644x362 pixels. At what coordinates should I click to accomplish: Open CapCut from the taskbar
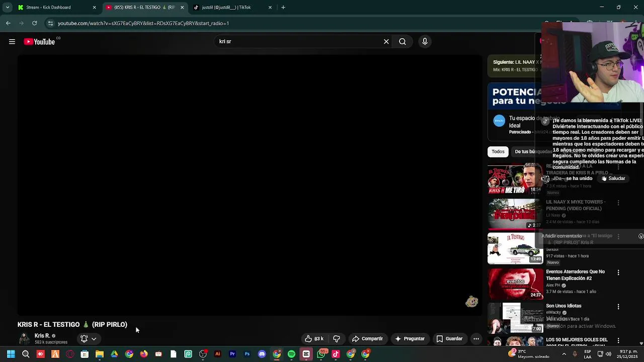[x=306, y=354]
